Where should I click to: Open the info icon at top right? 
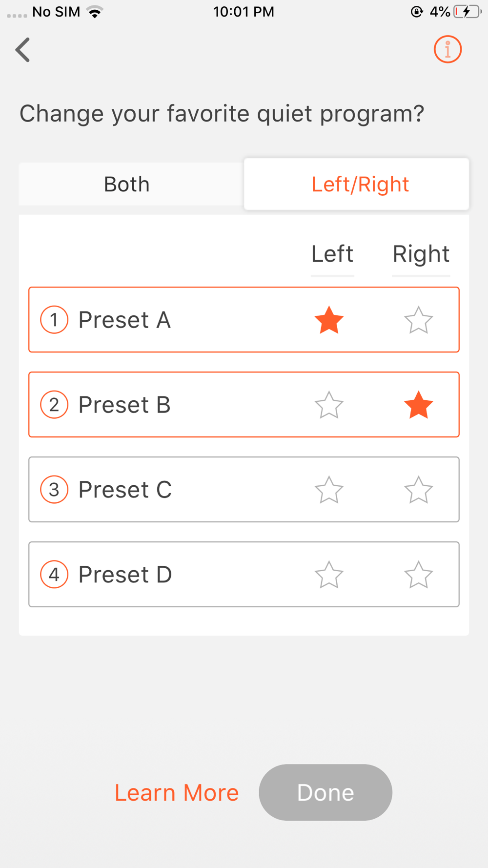point(447,49)
